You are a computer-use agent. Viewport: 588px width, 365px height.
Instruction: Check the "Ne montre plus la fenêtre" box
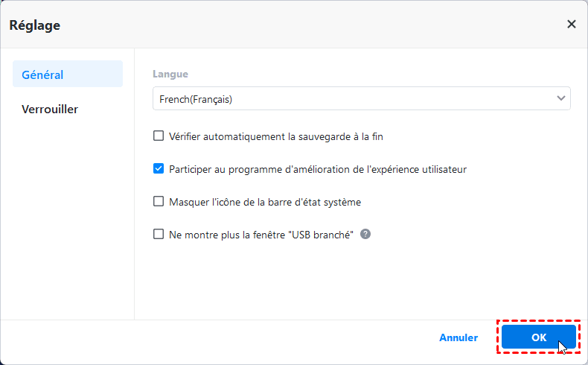pyautogui.click(x=159, y=234)
